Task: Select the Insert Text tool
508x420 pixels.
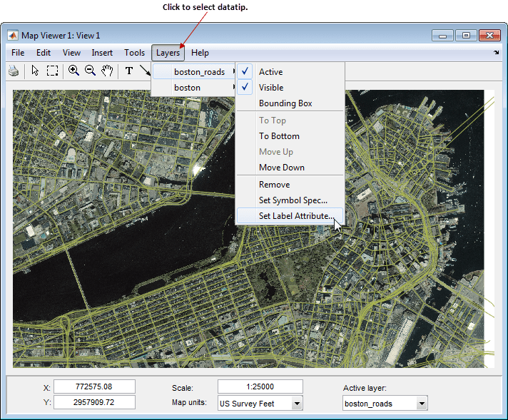Action: click(x=129, y=71)
